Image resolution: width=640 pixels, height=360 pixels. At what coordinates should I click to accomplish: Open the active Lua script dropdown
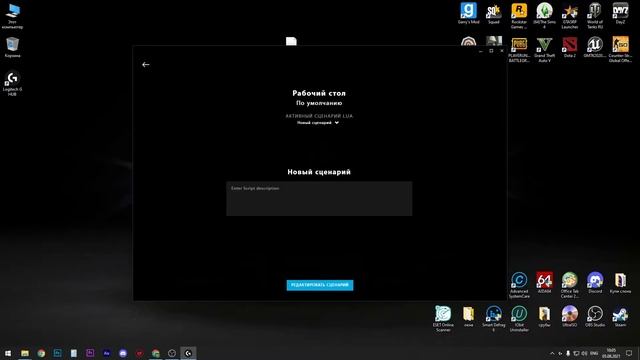(318, 122)
